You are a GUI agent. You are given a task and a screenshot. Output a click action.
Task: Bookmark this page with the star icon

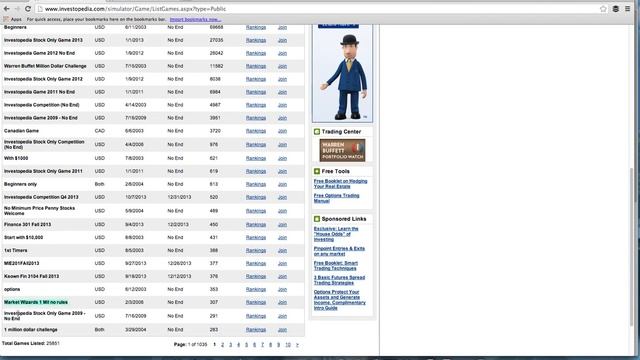(603, 9)
